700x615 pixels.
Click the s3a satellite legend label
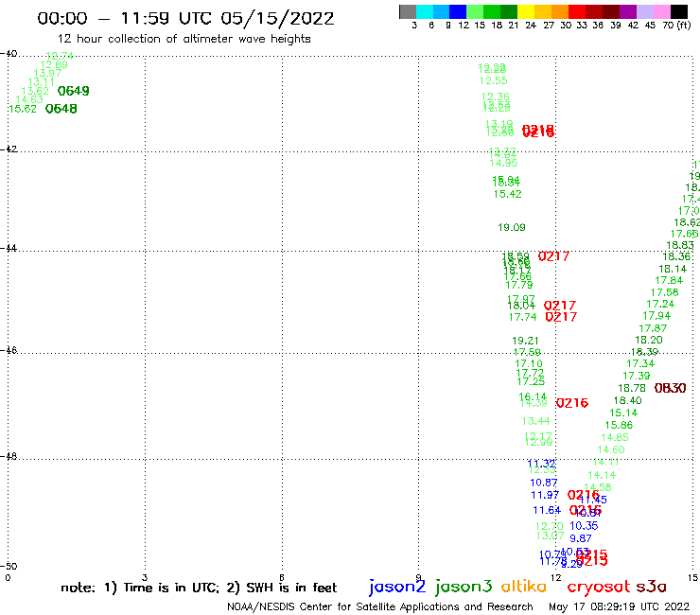click(x=651, y=587)
